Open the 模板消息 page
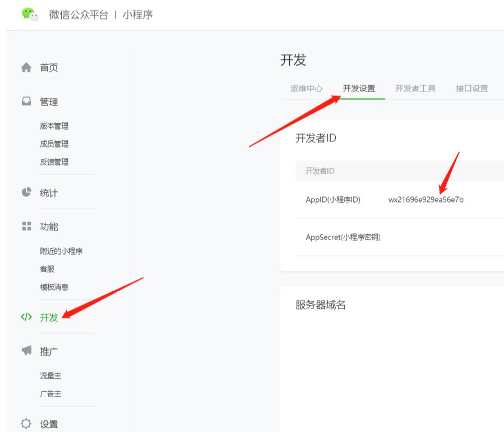 (x=54, y=287)
